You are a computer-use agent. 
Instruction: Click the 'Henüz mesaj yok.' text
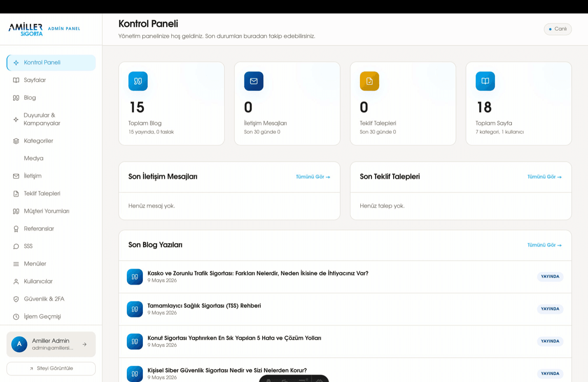pyautogui.click(x=152, y=206)
